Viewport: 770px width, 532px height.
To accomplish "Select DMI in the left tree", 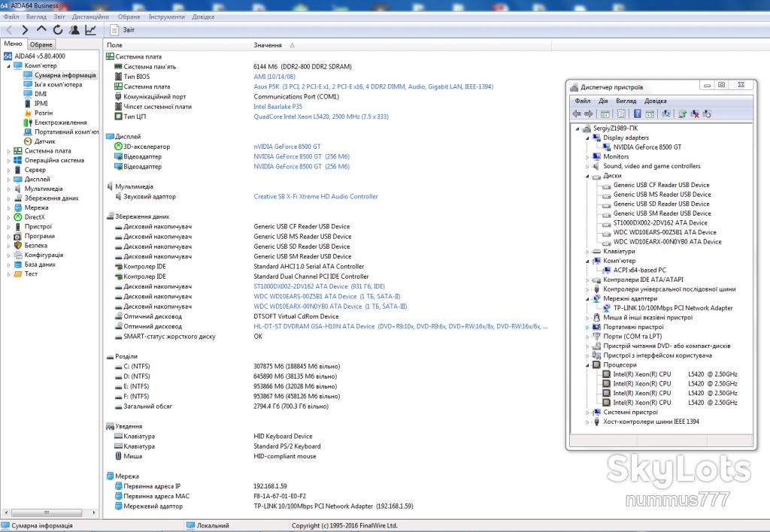I will point(41,94).
